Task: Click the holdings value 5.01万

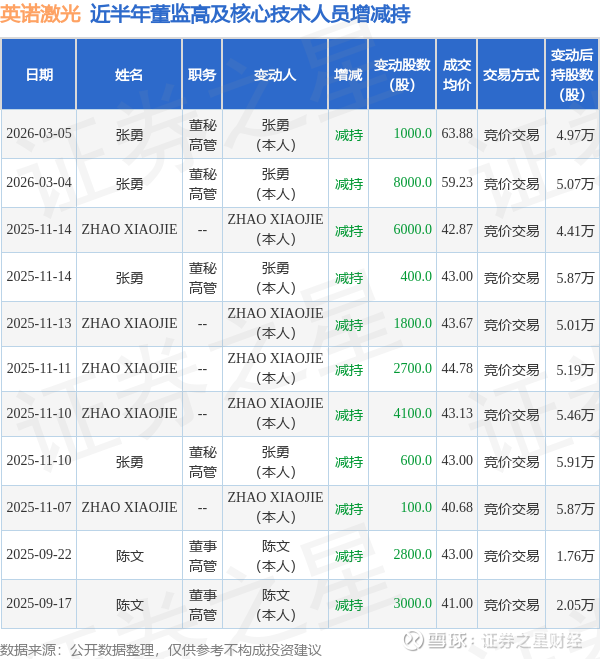Action: pos(575,324)
